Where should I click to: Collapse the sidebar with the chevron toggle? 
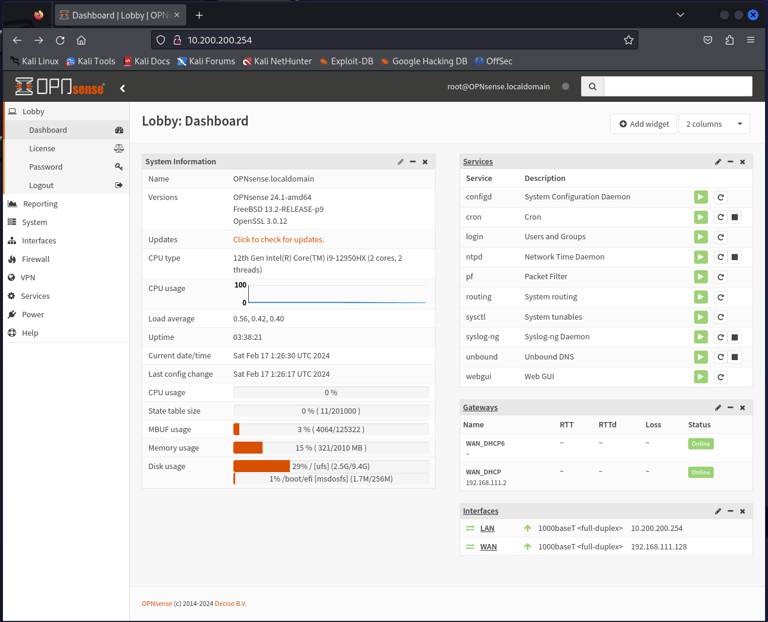coord(122,88)
